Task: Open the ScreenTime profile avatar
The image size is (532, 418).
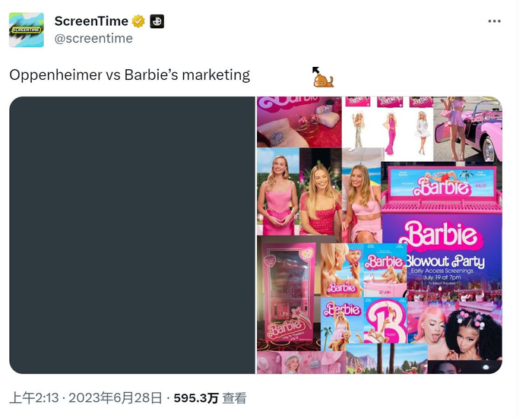Action: point(27,30)
